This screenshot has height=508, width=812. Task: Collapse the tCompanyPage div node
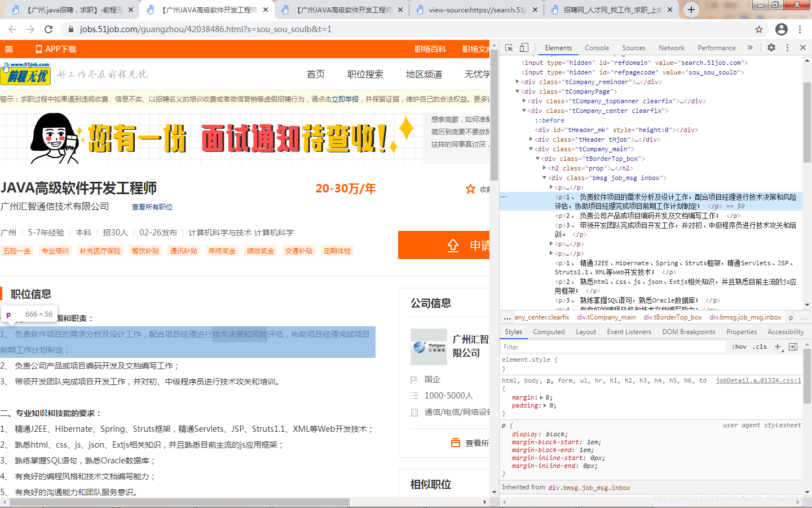(517, 91)
